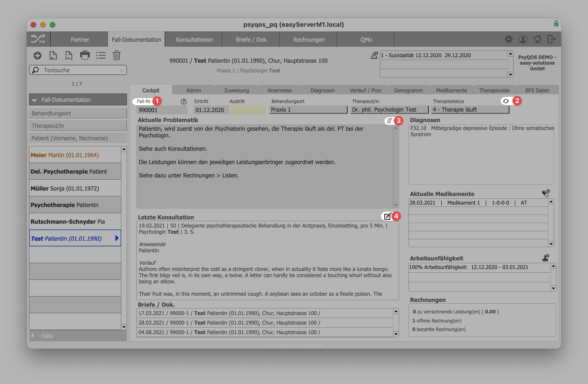Viewport: 588px width, 384px height.
Task: Click the printer icon
Action: [x=85, y=55]
